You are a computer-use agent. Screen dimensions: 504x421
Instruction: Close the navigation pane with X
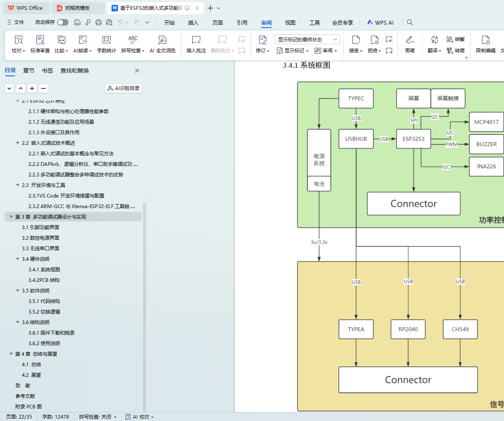tap(137, 71)
